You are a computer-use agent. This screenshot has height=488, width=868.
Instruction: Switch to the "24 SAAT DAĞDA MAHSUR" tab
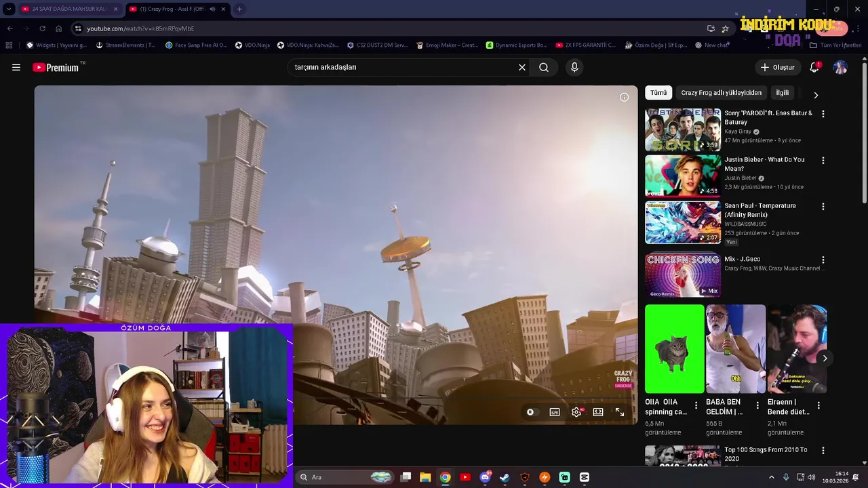click(x=70, y=9)
